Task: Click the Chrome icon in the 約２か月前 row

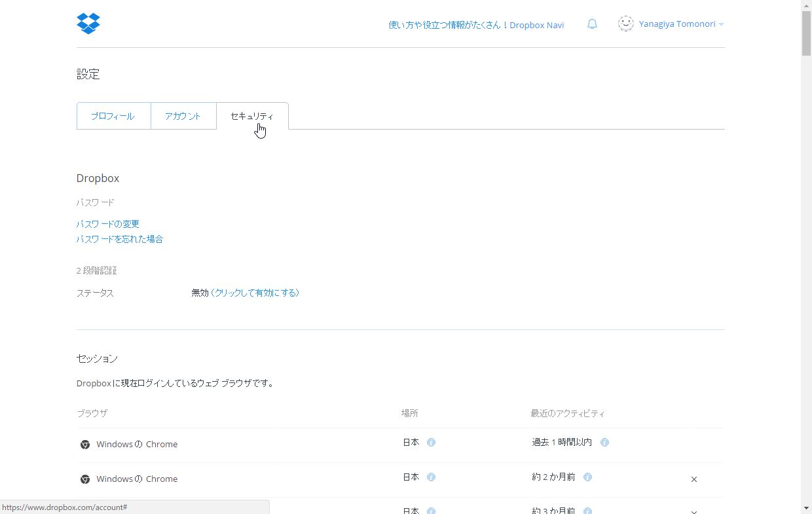Action: click(85, 479)
